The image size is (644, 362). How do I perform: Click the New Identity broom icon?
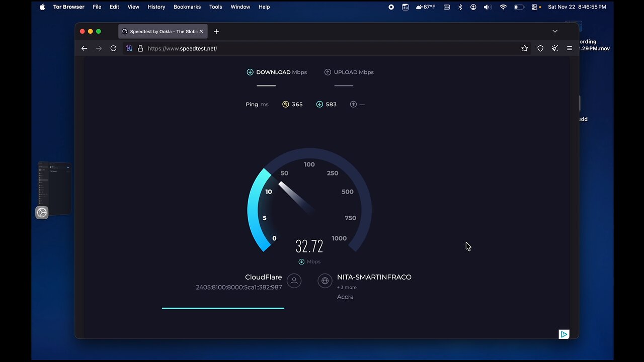[x=555, y=48]
